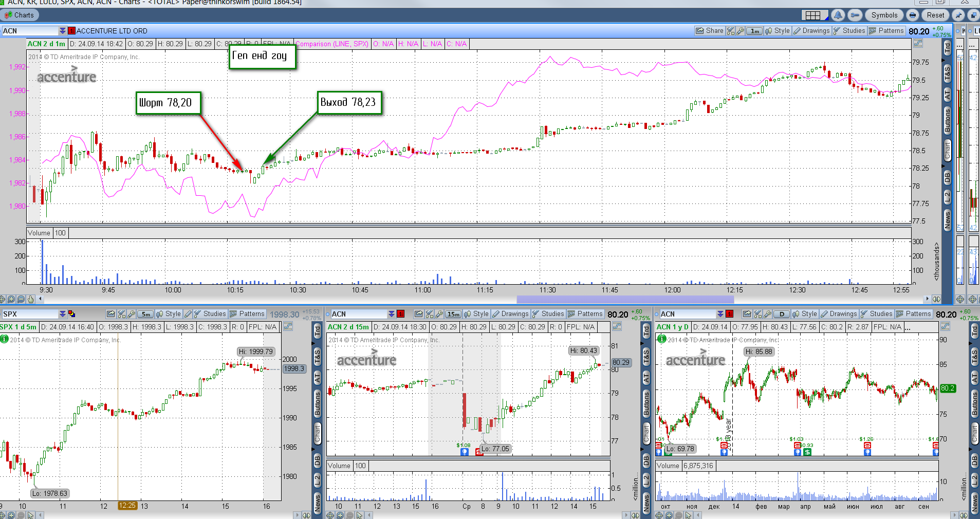Toggle chart mode icon on ACN 15m chart
This screenshot has width=980, height=519.
point(617,327)
